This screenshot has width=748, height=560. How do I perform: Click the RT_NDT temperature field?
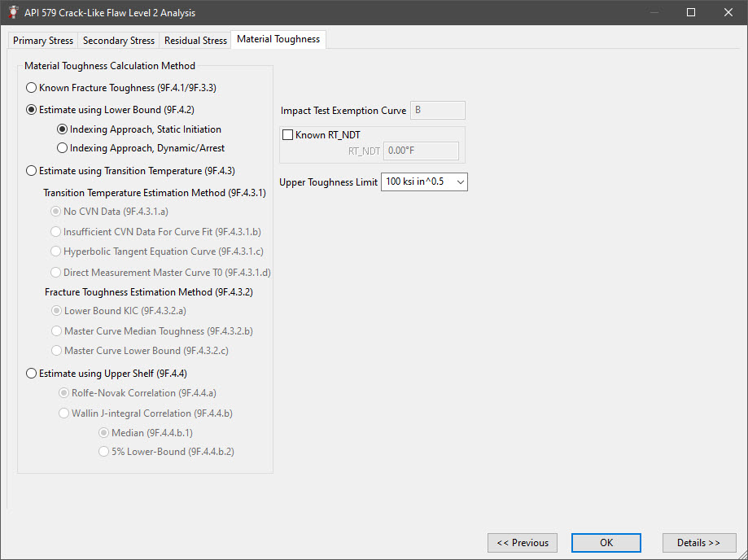(x=421, y=151)
